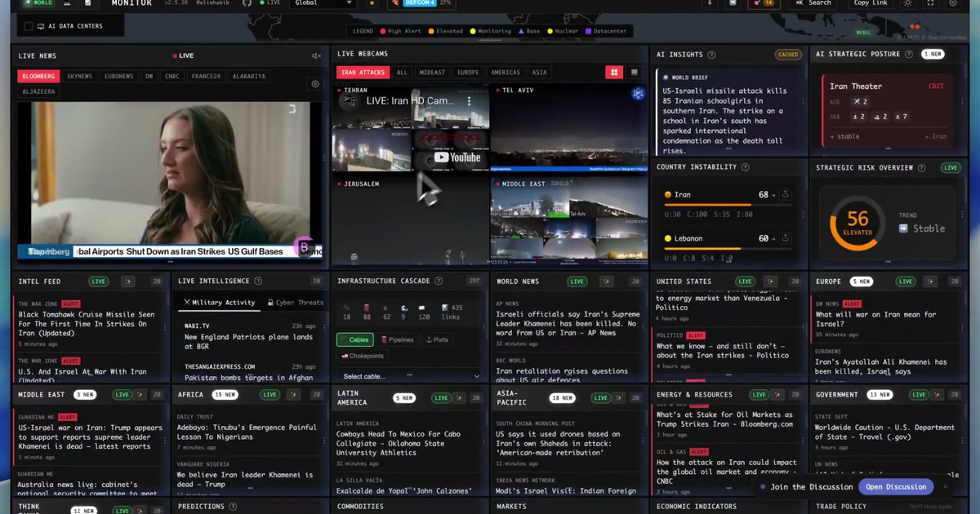Toggle the Cables infrastructure filter
This screenshot has width=980, height=514.
tap(354, 339)
